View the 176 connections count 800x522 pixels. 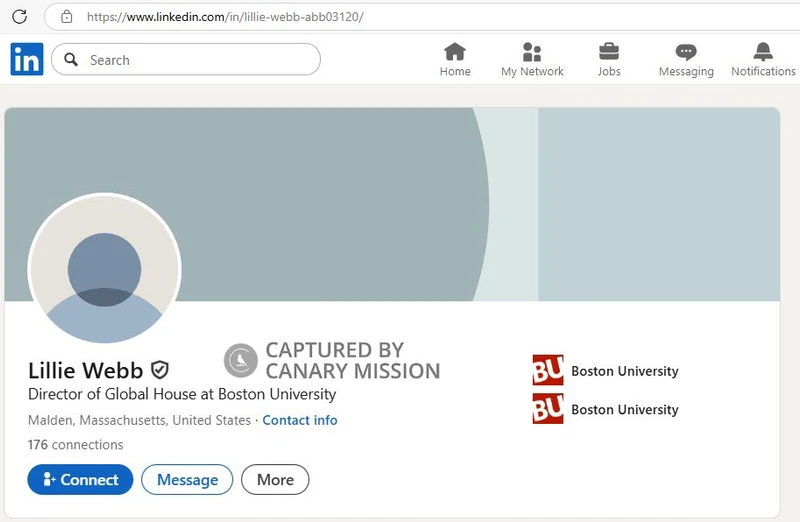click(x=76, y=444)
